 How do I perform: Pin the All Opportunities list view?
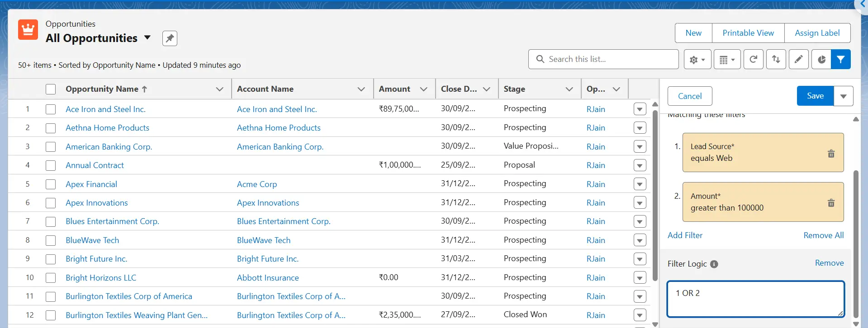pyautogui.click(x=170, y=38)
